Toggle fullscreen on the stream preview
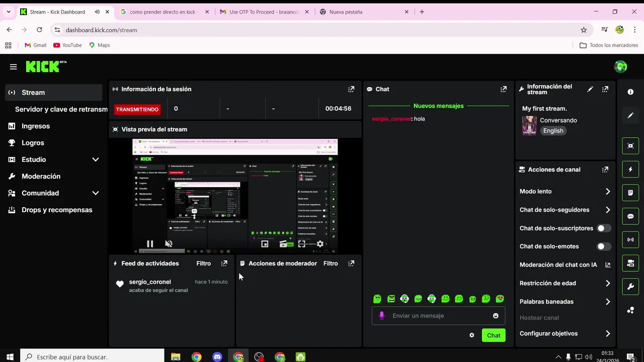 (x=301, y=244)
